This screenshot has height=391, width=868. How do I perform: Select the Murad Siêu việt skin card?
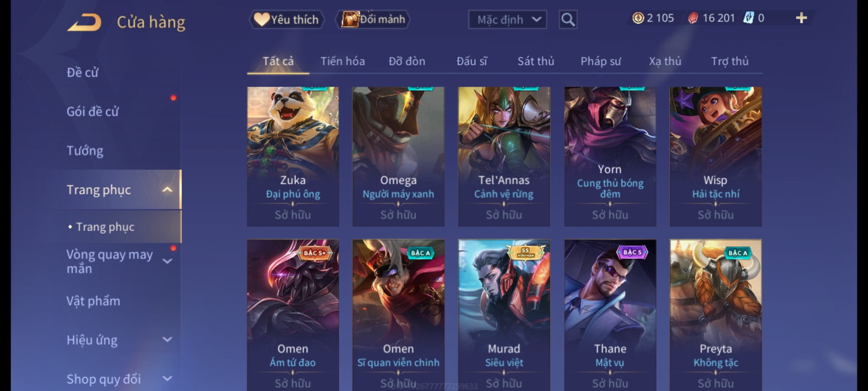click(504, 315)
